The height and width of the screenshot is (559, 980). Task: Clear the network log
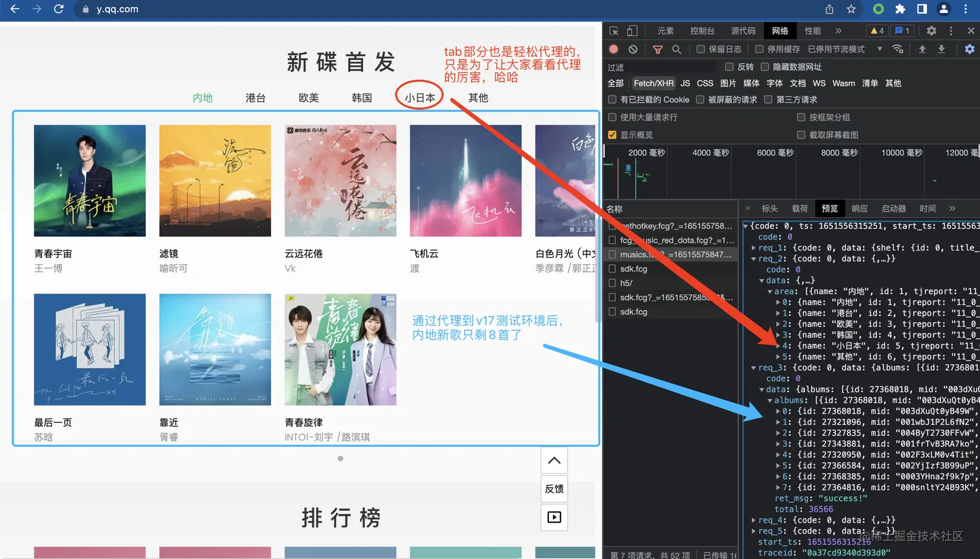tap(633, 49)
